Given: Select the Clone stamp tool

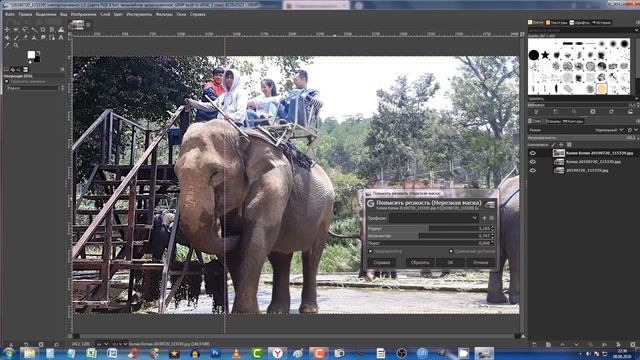Looking at the screenshot, I should pos(34,38).
